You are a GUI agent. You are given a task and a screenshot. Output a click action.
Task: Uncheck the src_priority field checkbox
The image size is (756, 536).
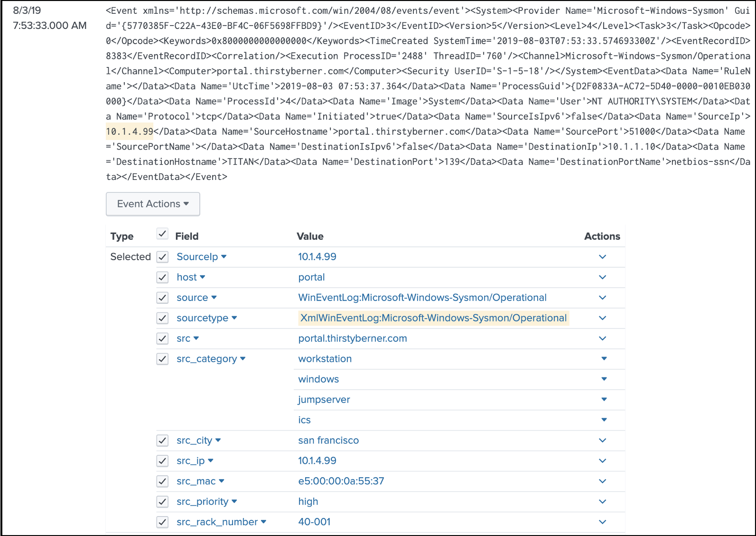[162, 502]
